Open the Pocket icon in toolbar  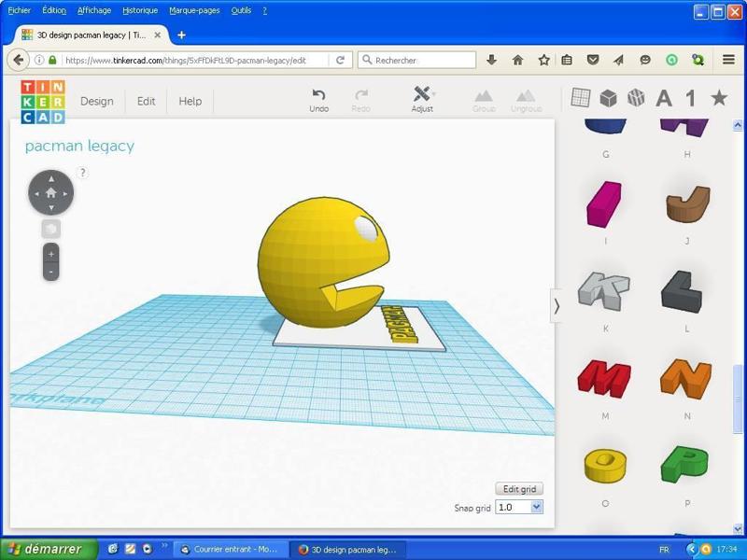[x=592, y=60]
